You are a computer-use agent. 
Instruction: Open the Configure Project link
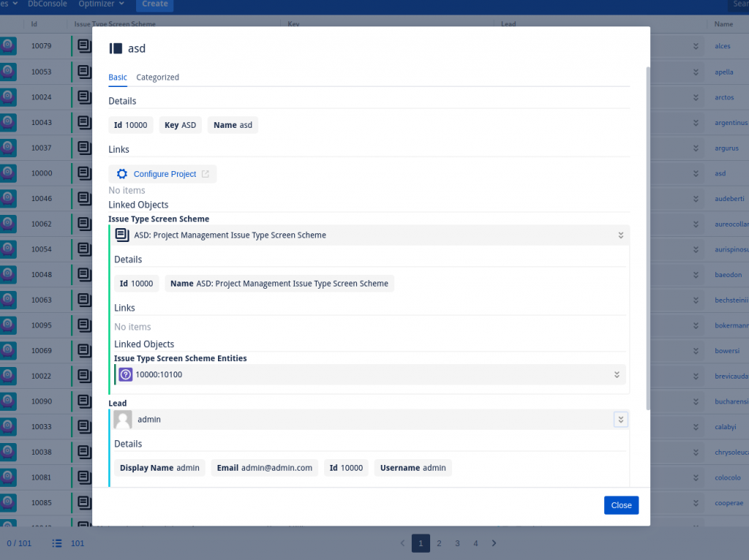(x=163, y=174)
